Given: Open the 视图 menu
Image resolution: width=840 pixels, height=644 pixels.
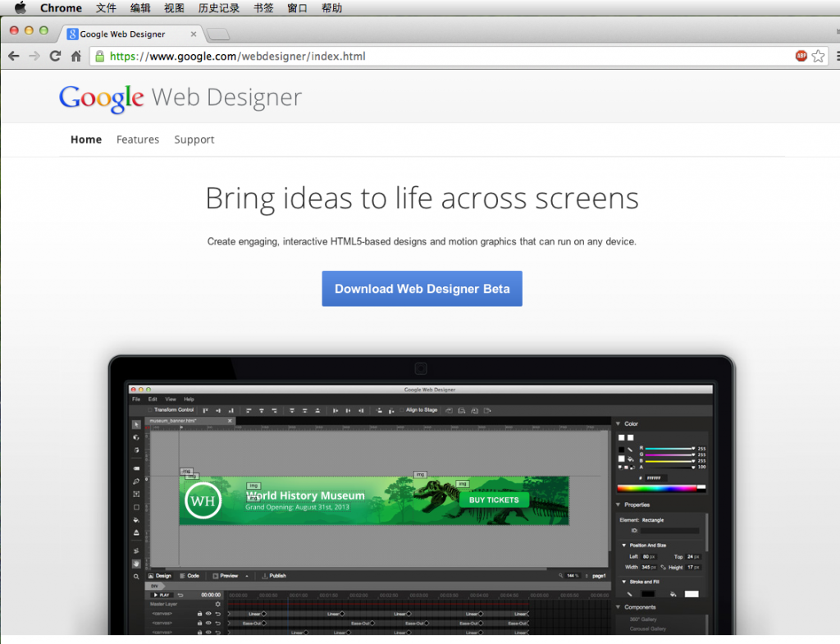Looking at the screenshot, I should [x=174, y=8].
